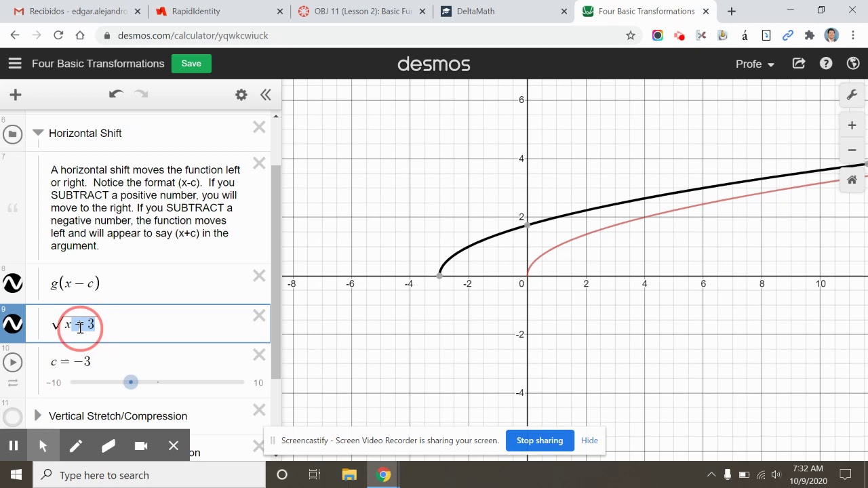This screenshot has width=868, height=488.
Task: Change the c slider loop mode
Action: [x=12, y=383]
